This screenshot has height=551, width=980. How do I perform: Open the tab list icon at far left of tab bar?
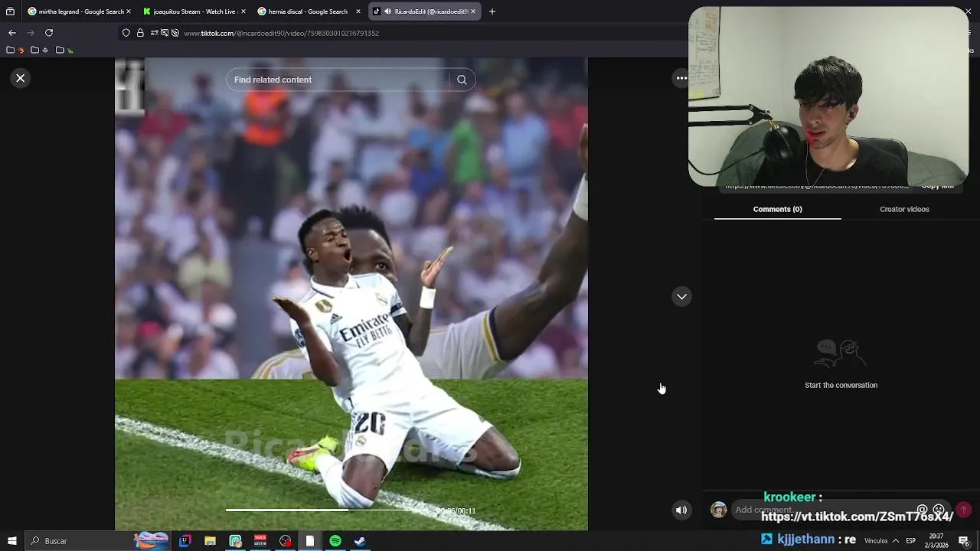[10, 11]
